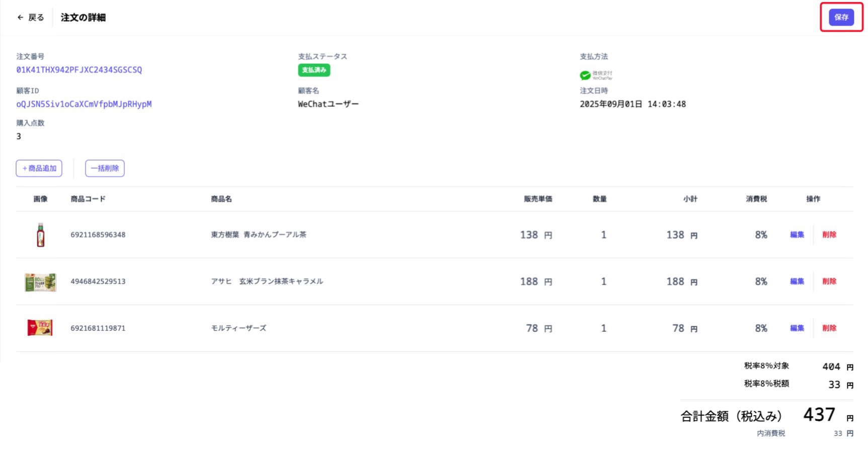Screen dimensions: 868x452
Task: Delete the 東方樹葉 青みかんプーアル茶 row
Action: (x=829, y=235)
